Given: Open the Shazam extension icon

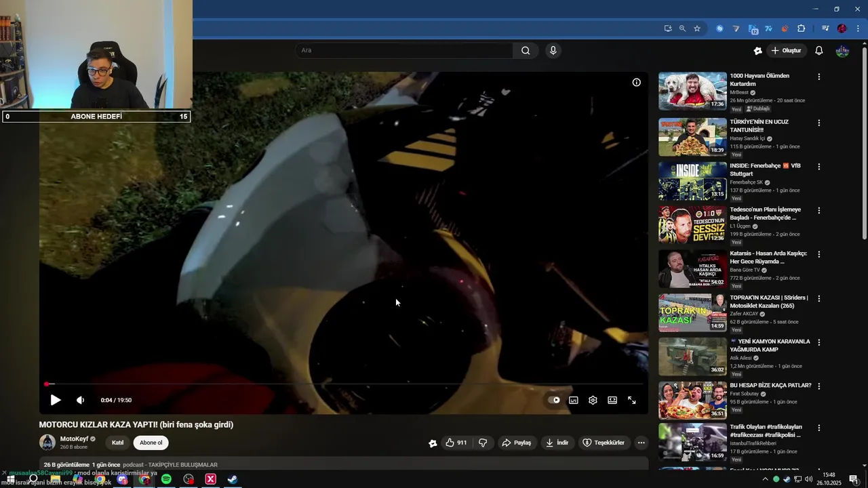Looking at the screenshot, I should [719, 28].
